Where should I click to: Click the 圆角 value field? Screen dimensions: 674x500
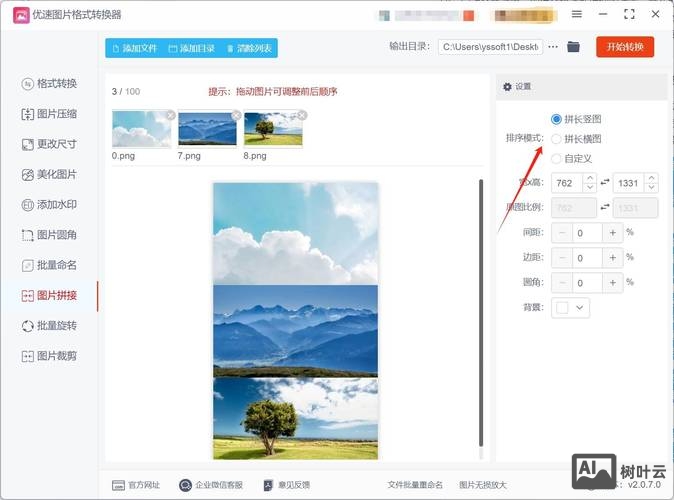point(587,282)
